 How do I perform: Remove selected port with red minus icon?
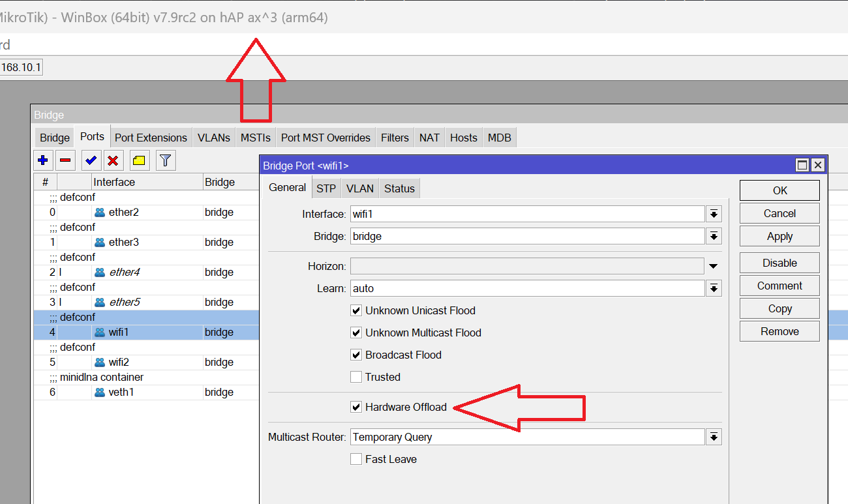coord(65,160)
